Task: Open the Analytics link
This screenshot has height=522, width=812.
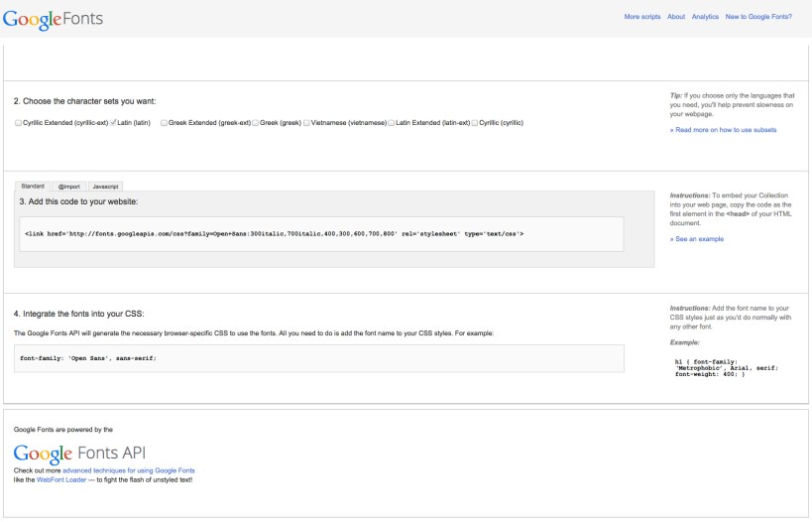Action: (705, 17)
